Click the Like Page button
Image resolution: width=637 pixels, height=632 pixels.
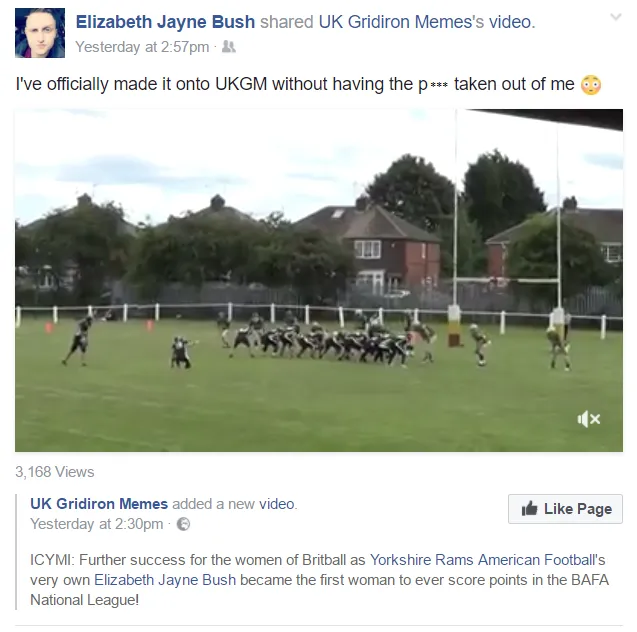[565, 509]
